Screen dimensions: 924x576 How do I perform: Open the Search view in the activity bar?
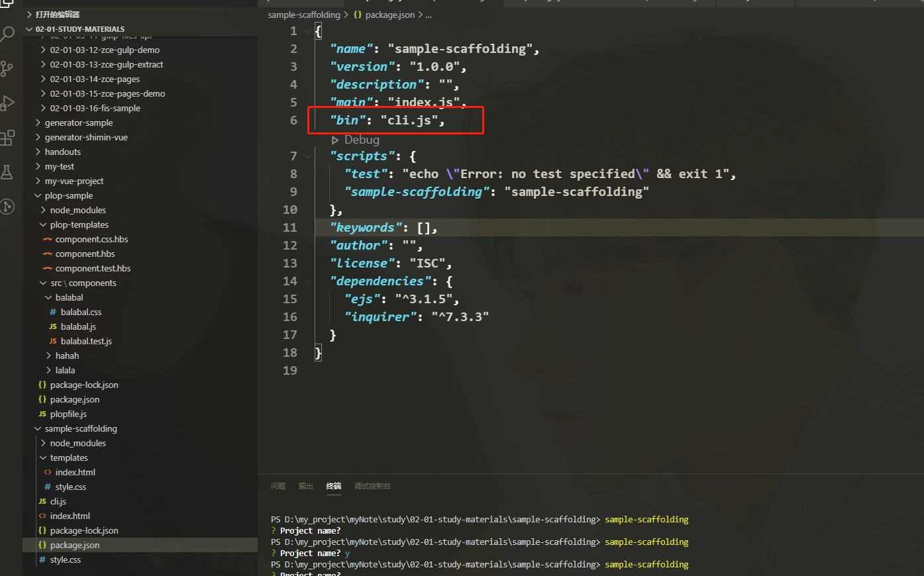tap(8, 33)
